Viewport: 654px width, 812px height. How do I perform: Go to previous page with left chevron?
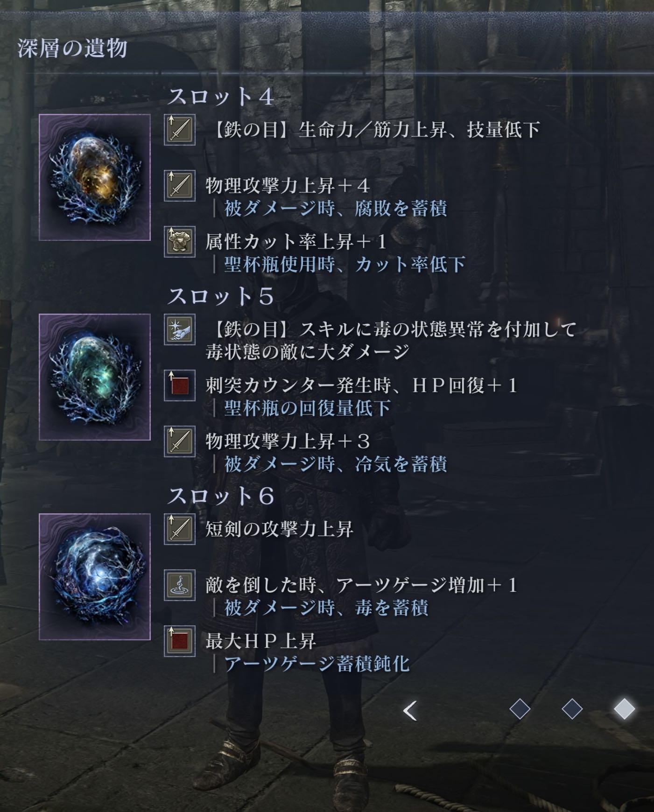coord(410,711)
